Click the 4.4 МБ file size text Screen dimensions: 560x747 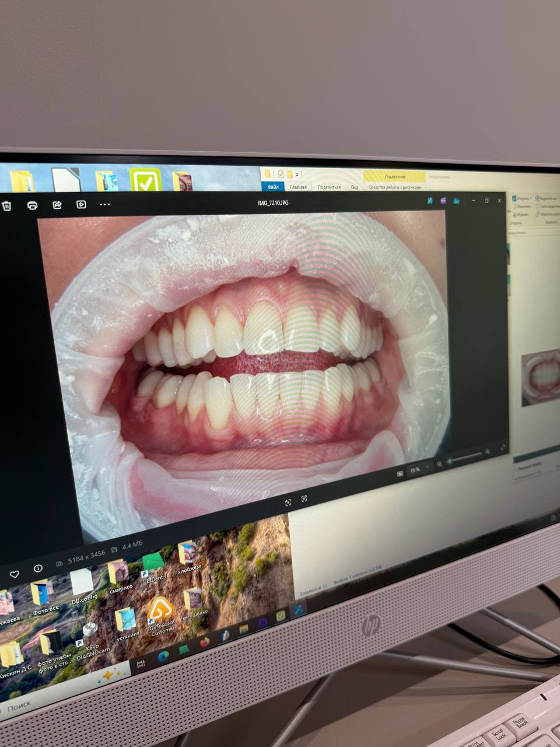coord(131,546)
